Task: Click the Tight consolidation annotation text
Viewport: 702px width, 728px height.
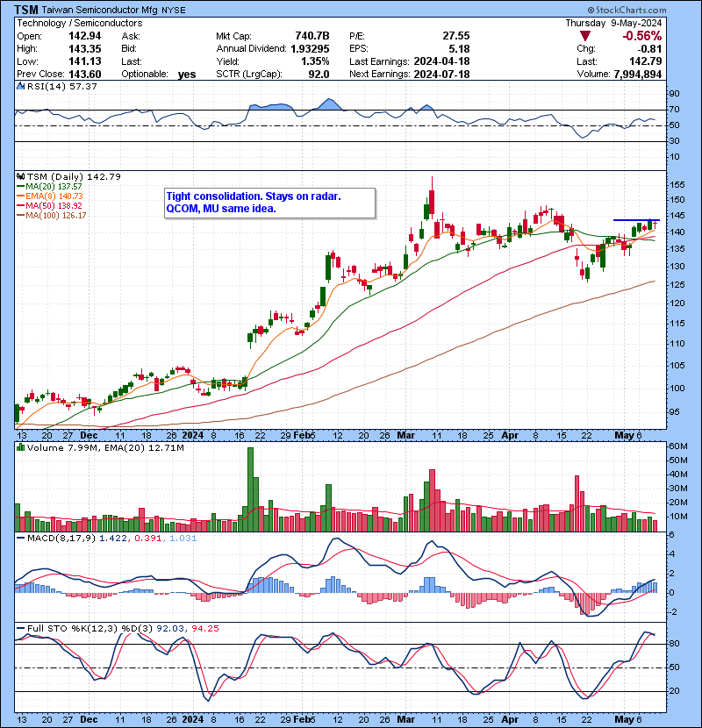Action: 254,203
